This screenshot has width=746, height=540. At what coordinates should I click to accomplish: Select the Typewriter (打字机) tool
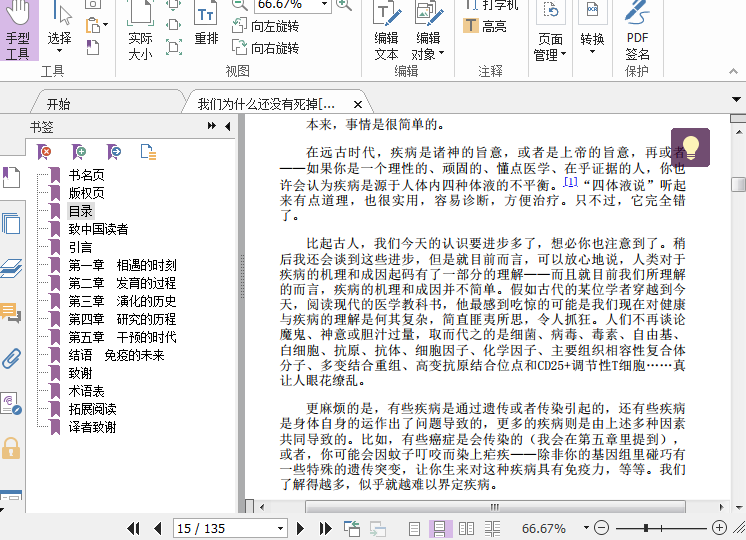490,5
